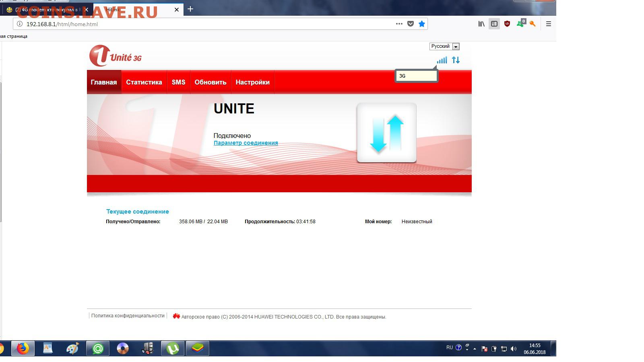Viewport: 644px width, 362px height.
Task: Click the large connection arrows button
Action: tap(387, 133)
